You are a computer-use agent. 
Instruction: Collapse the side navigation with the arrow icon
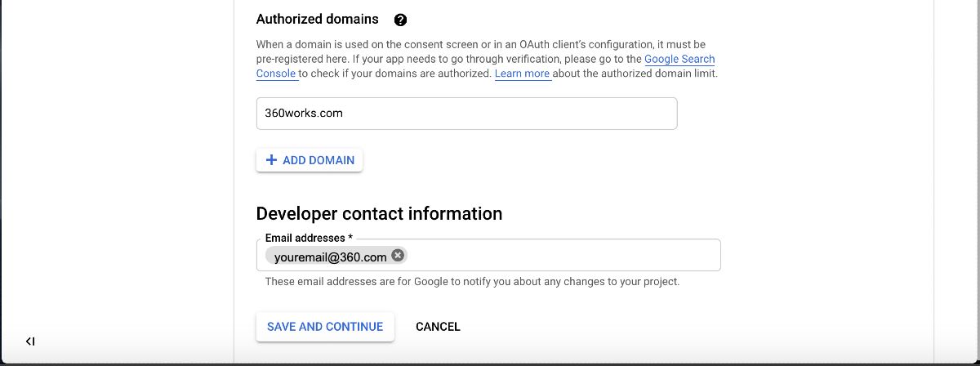(x=30, y=341)
